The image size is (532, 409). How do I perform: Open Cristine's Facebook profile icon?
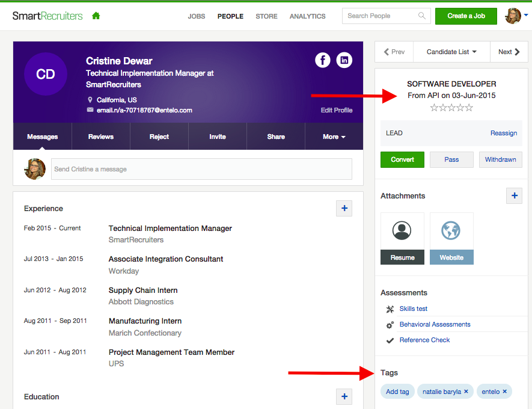point(323,60)
